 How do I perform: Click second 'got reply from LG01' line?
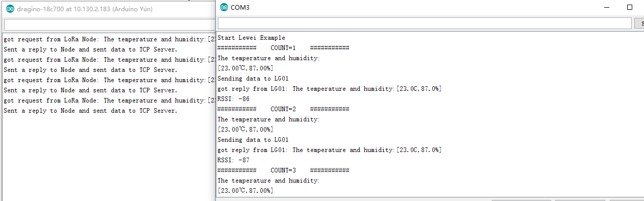point(329,150)
